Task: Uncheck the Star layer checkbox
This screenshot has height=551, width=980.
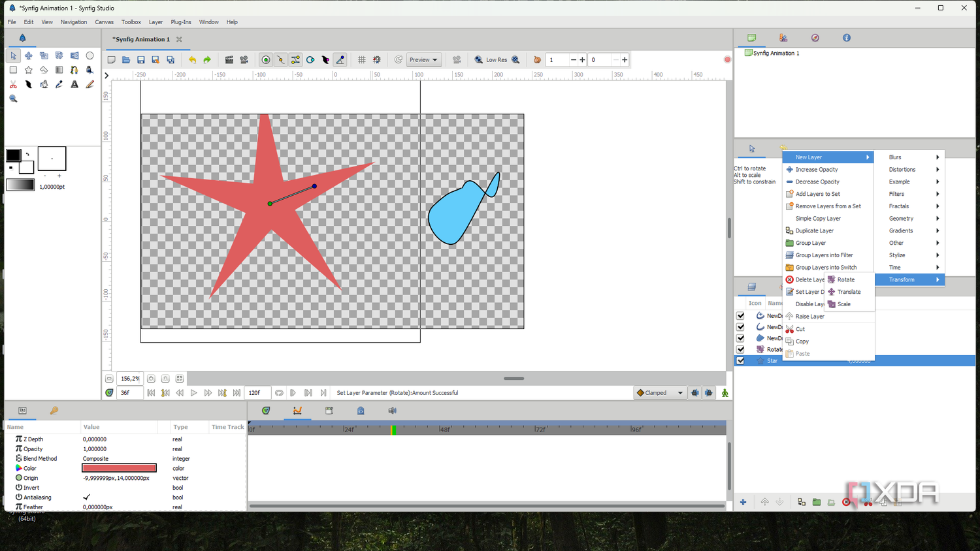Action: 740,360
